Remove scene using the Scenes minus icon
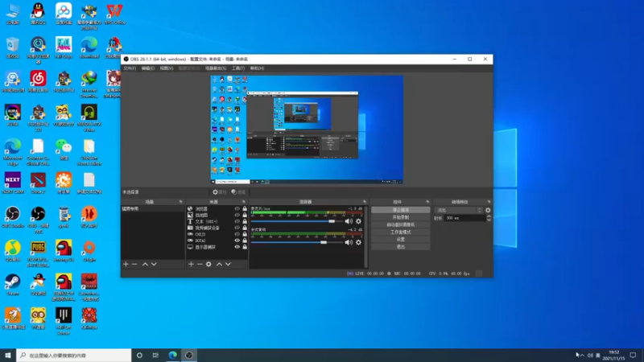Screen dimensions: 644x362 pos(134,265)
